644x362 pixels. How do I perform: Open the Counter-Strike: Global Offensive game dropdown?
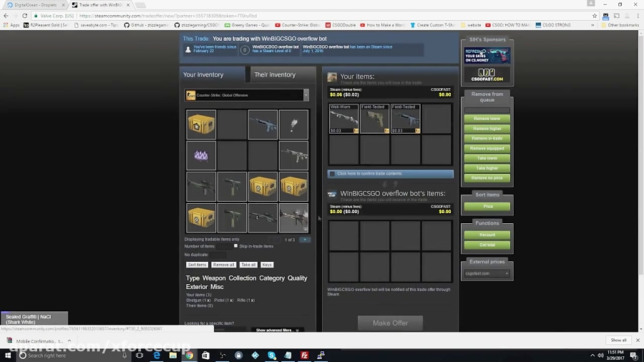(247, 95)
